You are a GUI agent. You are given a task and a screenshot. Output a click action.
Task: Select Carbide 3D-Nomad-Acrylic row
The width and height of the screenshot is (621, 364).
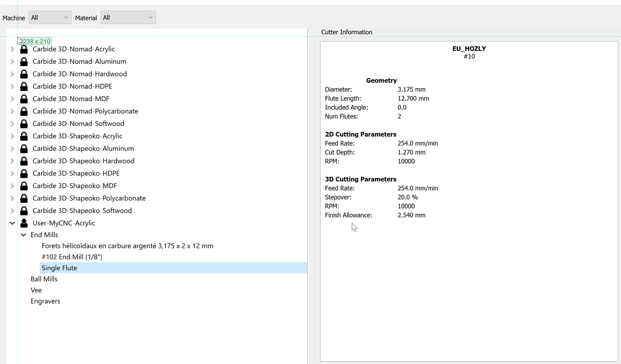point(74,49)
